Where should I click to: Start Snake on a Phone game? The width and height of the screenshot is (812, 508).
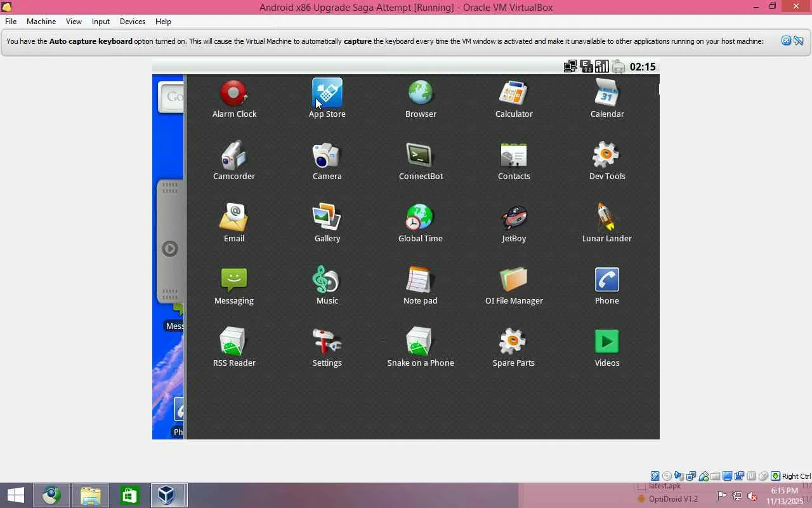421,348
